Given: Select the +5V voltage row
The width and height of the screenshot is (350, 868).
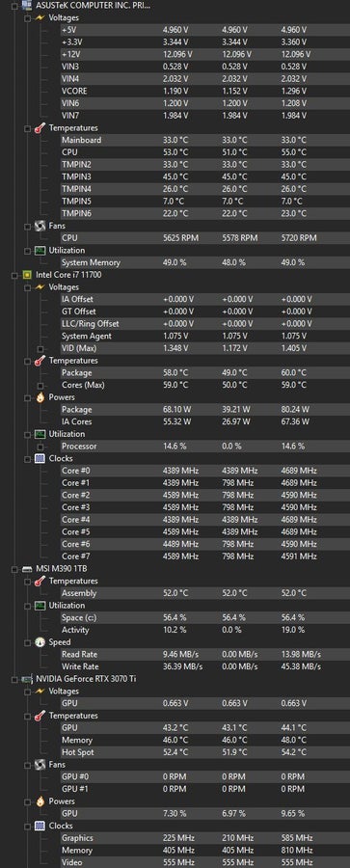Looking at the screenshot, I should pos(205,30).
